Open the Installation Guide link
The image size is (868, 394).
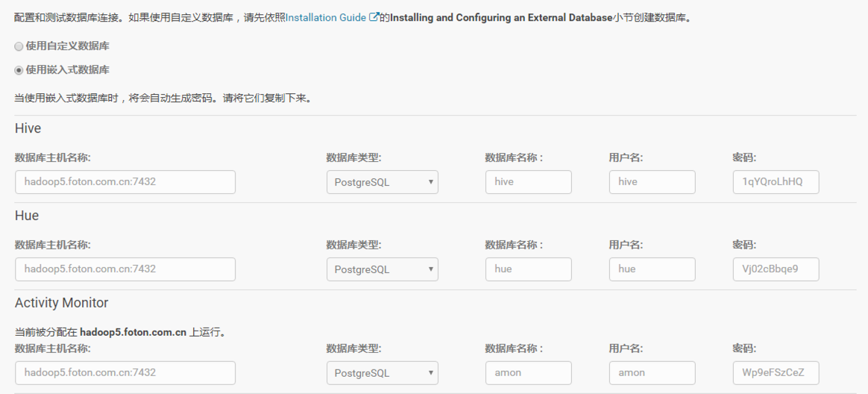point(325,17)
